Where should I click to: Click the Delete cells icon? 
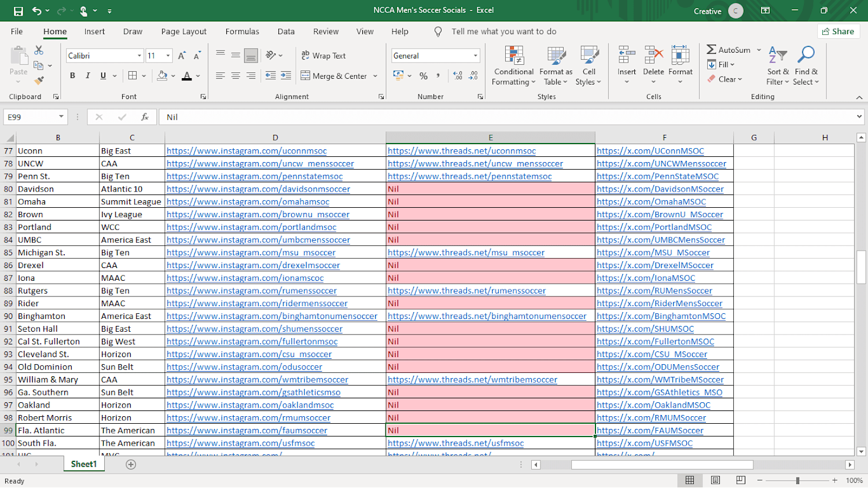(653, 56)
